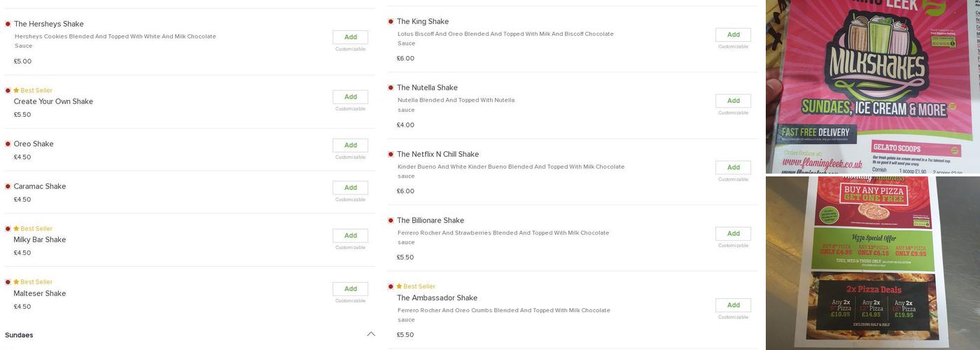Click Add for Oreo Shake
Viewport: 980px width, 350px height.
pyautogui.click(x=350, y=146)
